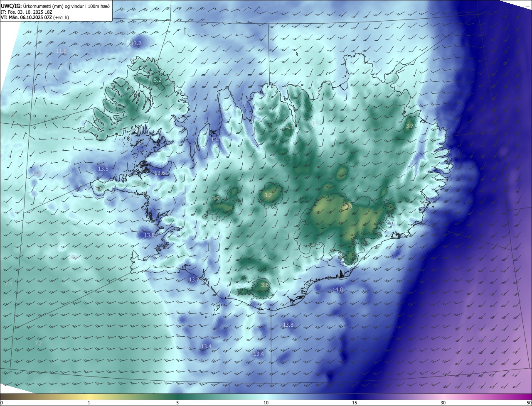
Task: Select the 10.6 value label
Action: pos(74,257)
